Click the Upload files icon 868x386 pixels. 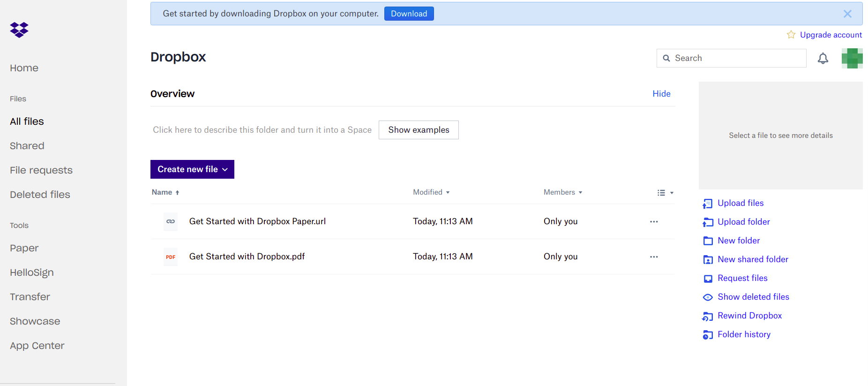tap(708, 204)
